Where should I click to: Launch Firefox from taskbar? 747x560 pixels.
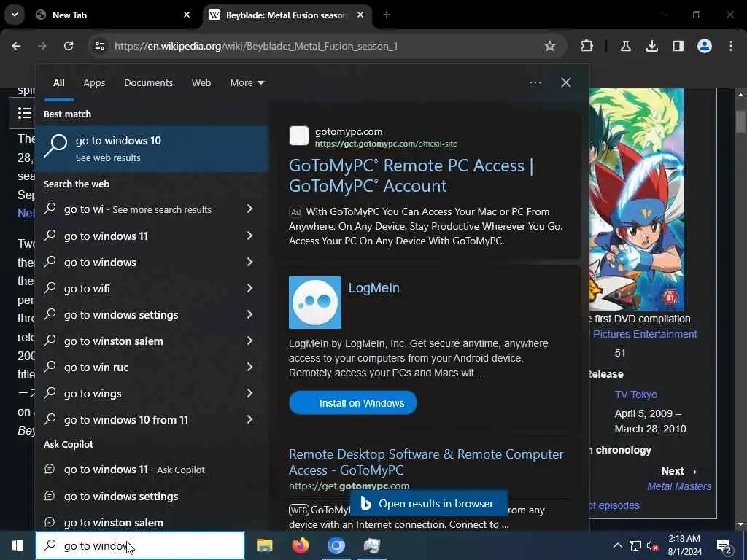point(300,545)
